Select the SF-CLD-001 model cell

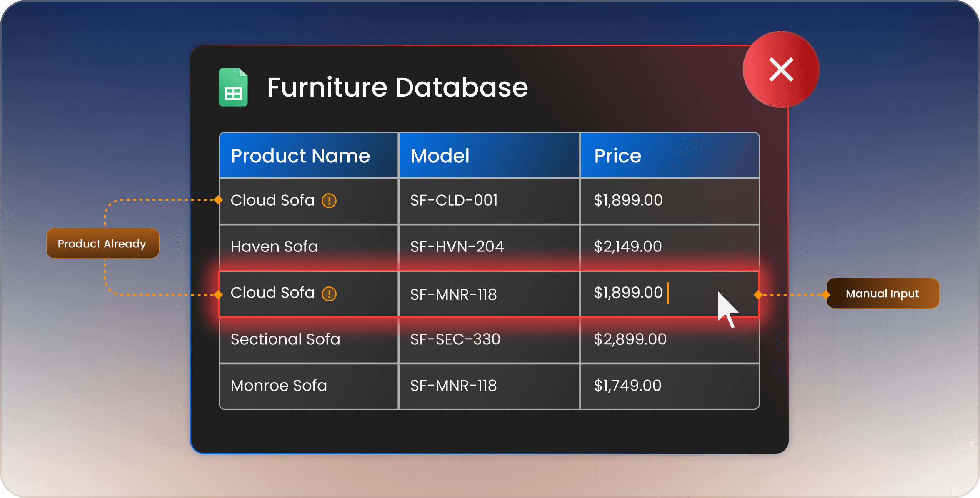pos(489,202)
